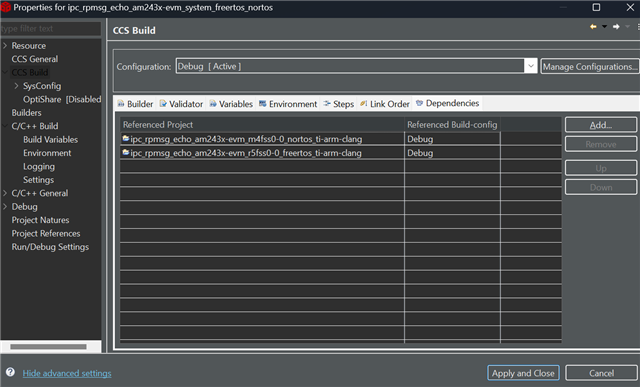The image size is (640, 387).
Task: Click the Add... button
Action: (x=601, y=125)
